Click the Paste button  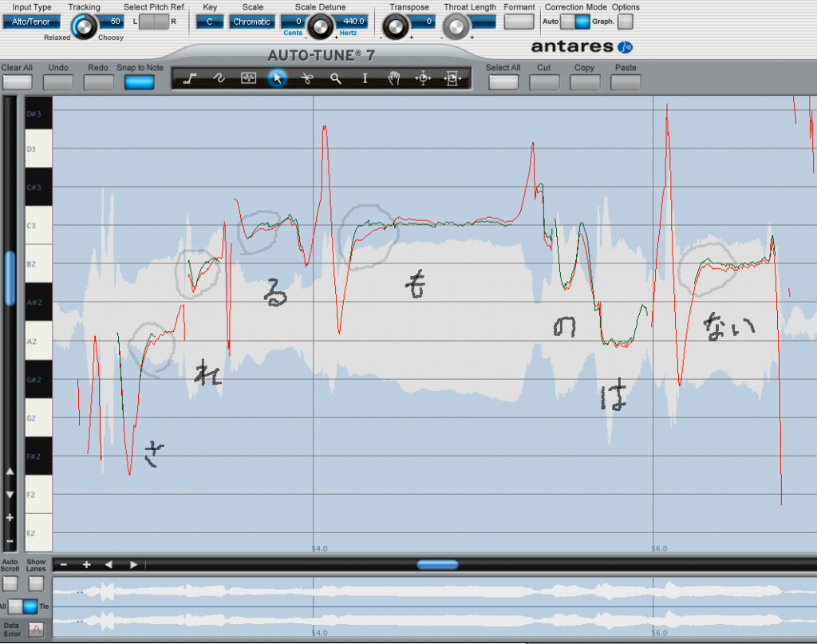(x=626, y=82)
